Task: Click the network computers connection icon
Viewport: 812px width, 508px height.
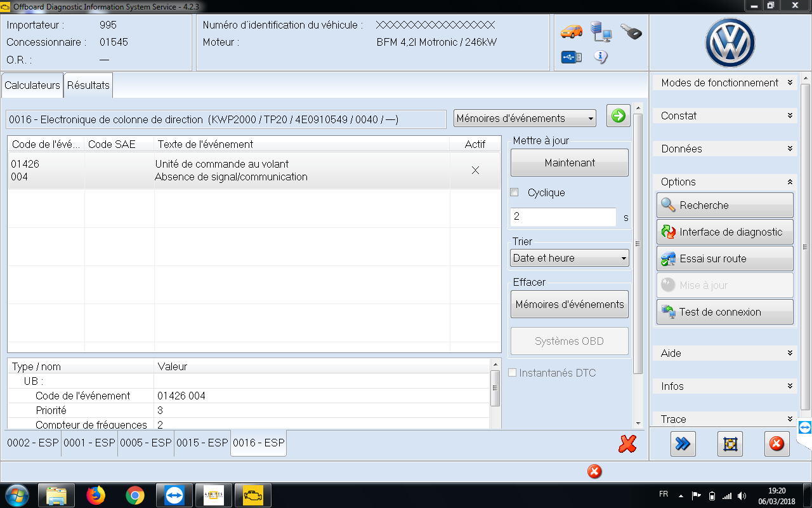Action: tap(600, 31)
